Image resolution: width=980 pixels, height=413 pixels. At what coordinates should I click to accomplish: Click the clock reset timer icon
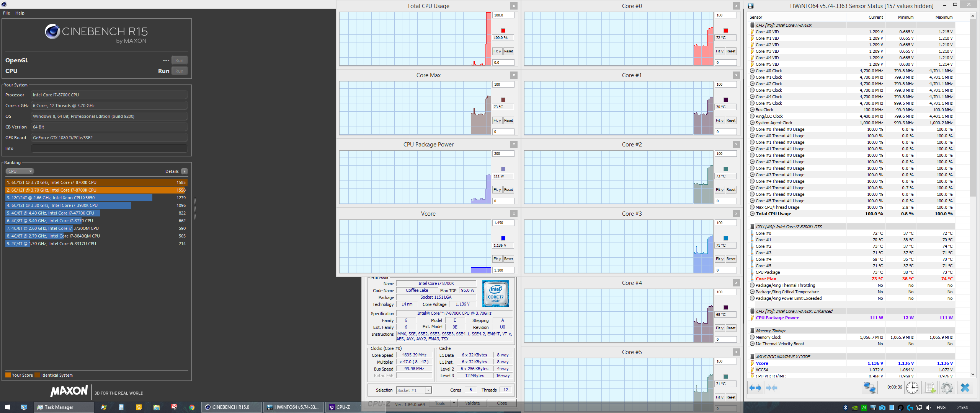point(912,388)
